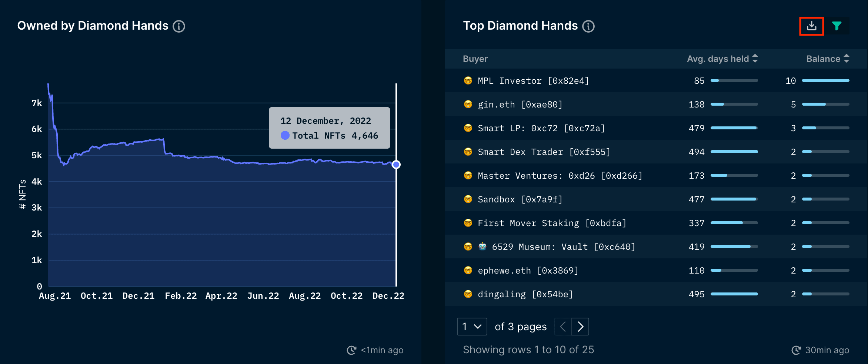Click the Sandbox [0x7a9f] buyer entry
The height and width of the screenshot is (364, 868).
(520, 199)
